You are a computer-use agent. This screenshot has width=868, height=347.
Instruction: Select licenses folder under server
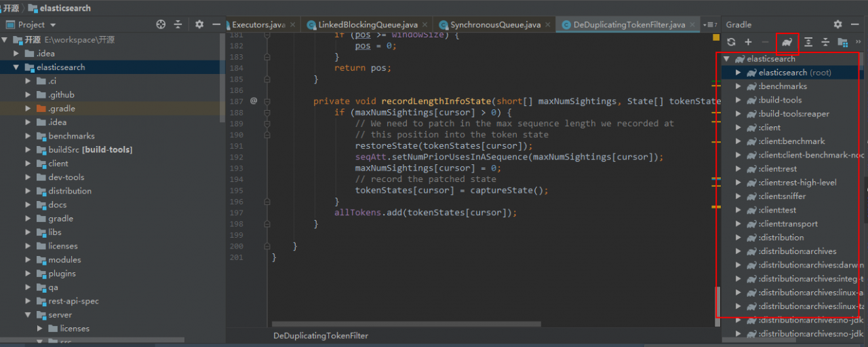pos(75,329)
